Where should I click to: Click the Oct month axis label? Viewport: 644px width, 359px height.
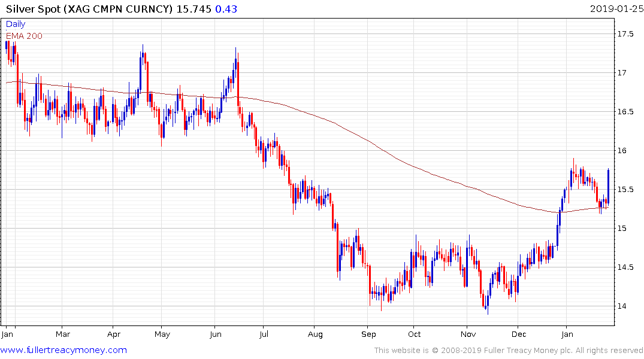(x=415, y=334)
